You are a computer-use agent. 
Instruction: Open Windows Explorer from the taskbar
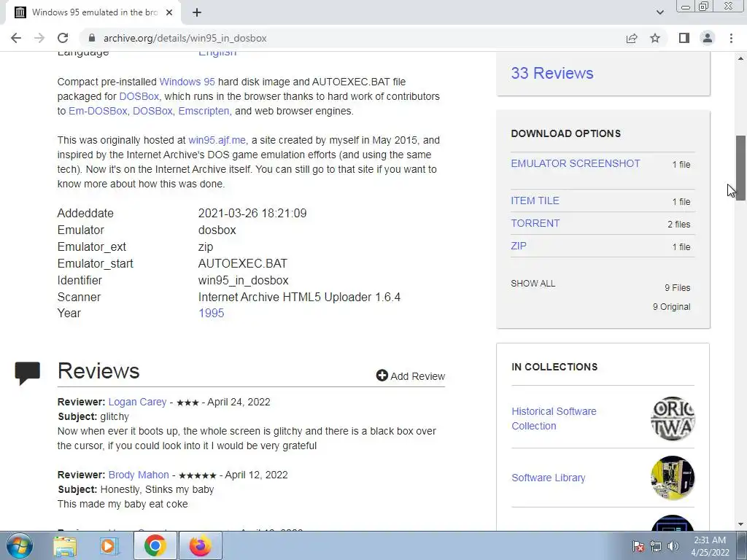point(65,545)
